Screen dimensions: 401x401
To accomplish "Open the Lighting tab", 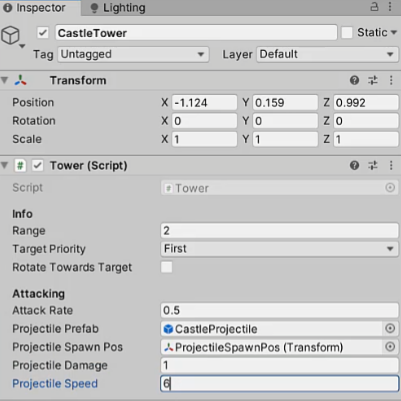I will (118, 8).
